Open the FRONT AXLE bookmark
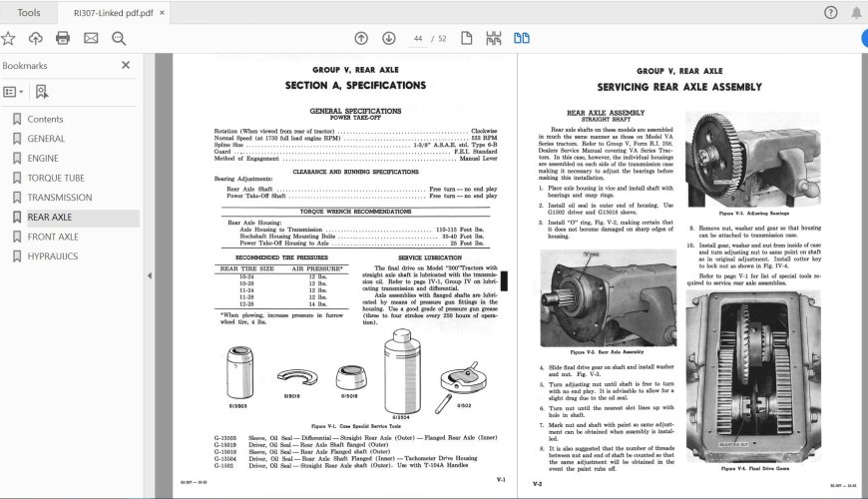Viewport: 868px width, 499px height. (53, 237)
